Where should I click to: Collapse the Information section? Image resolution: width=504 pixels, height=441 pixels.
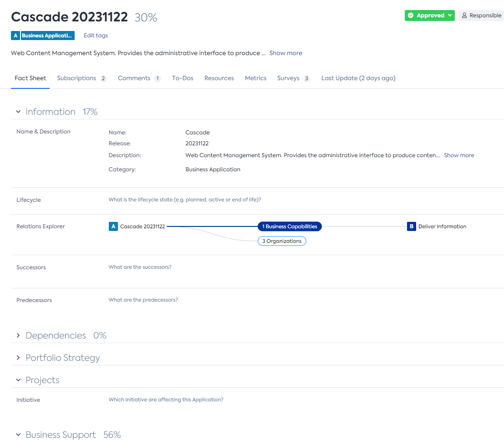tap(18, 112)
